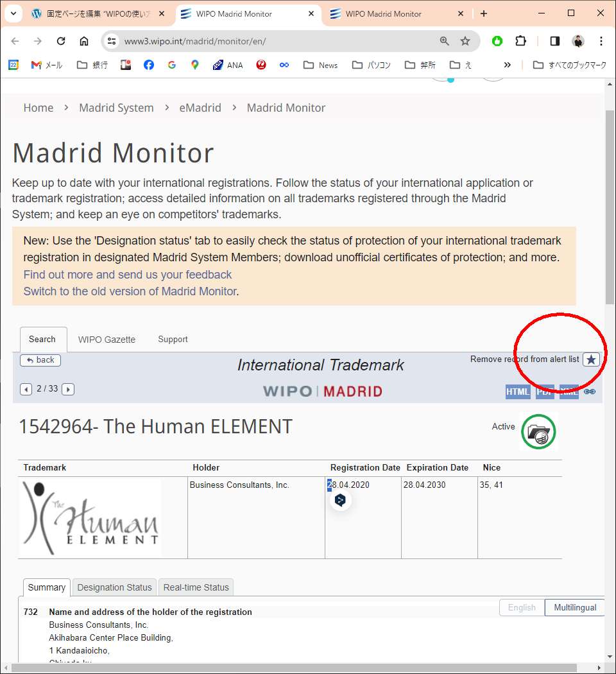Open the tab search dropdown arrow
Image resolution: width=616 pixels, height=674 pixels.
coord(13,13)
